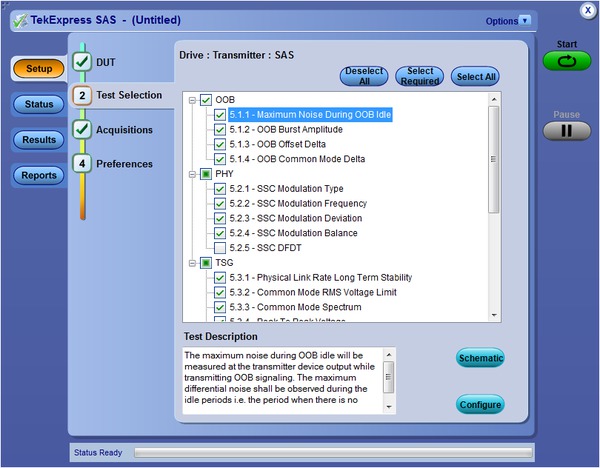Go to the Preferences step
The width and height of the screenshot is (600, 468).
coord(124,164)
